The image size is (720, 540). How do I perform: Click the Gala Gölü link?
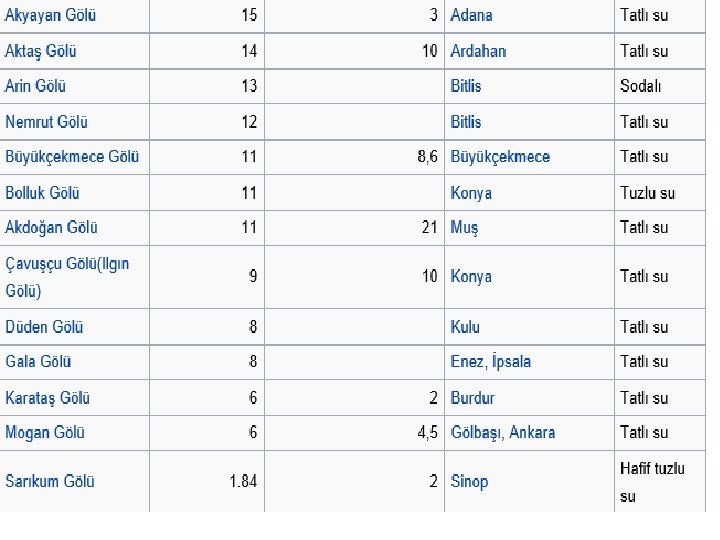38,362
